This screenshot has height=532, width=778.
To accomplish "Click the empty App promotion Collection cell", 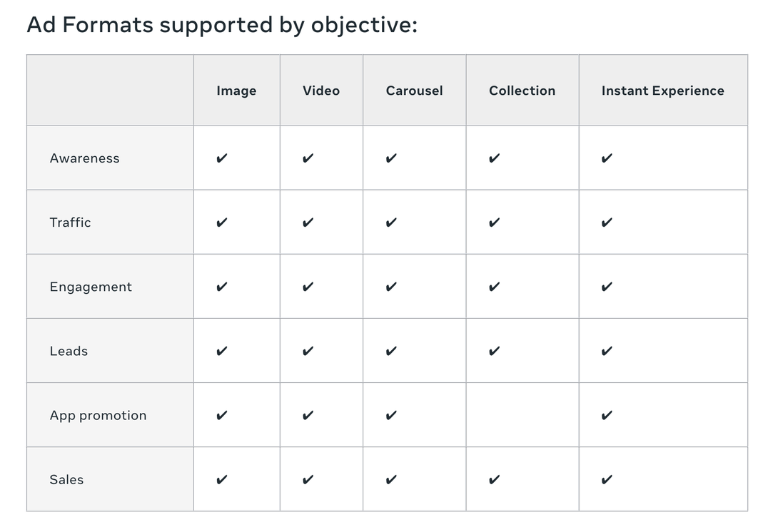I will (x=522, y=415).
